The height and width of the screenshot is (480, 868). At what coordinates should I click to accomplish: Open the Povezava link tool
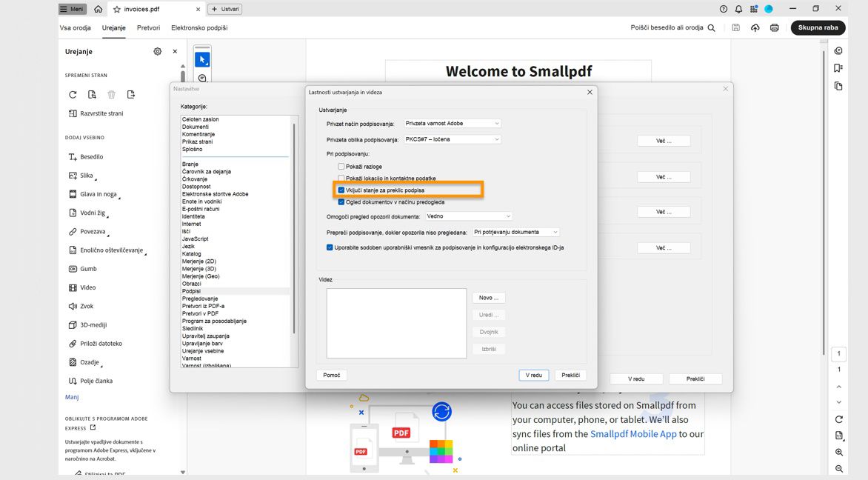[x=87, y=231]
